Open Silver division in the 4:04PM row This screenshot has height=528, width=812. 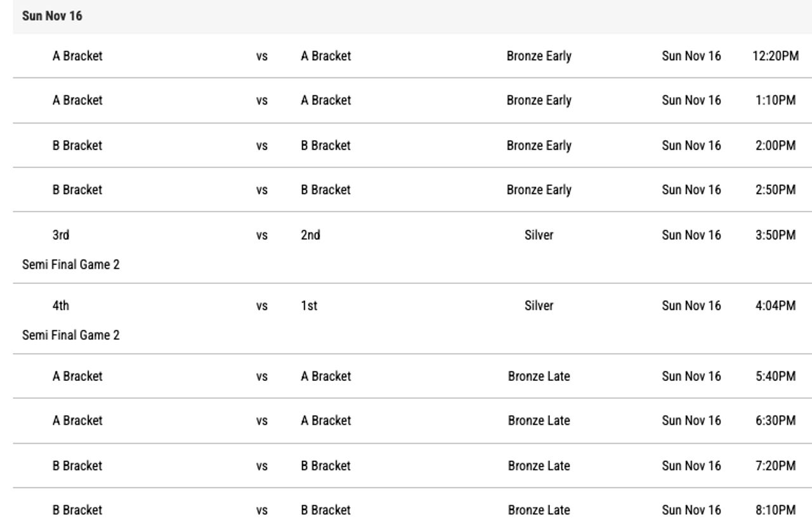(x=539, y=306)
